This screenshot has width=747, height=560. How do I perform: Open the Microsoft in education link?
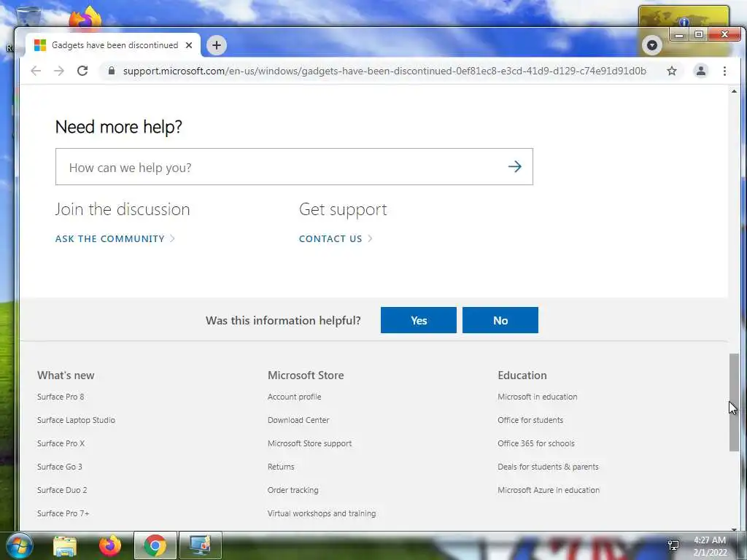538,397
